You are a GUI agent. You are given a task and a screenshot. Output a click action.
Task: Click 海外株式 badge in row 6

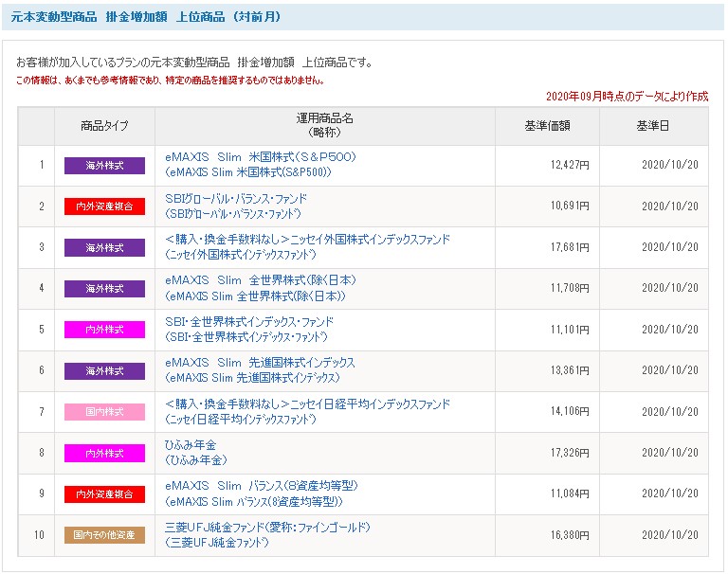[x=104, y=370]
